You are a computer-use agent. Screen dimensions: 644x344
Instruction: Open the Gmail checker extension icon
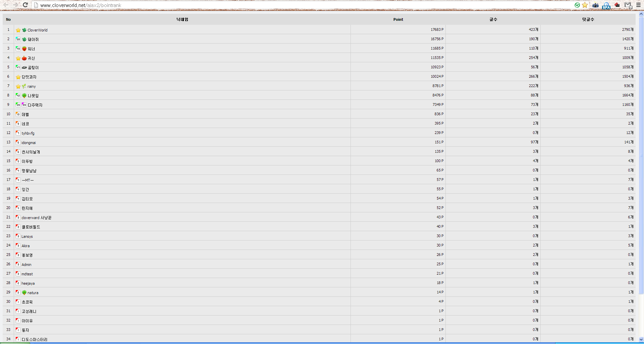point(628,5)
